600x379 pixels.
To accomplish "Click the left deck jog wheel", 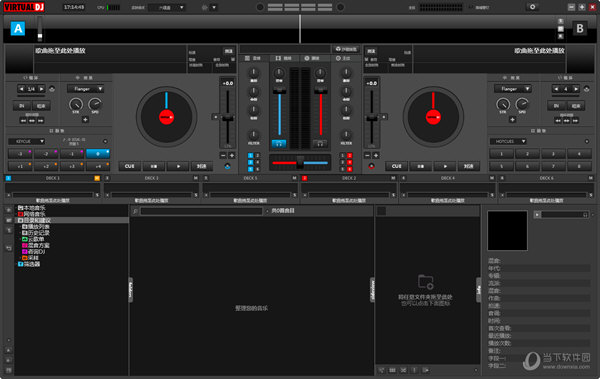I will [166, 117].
